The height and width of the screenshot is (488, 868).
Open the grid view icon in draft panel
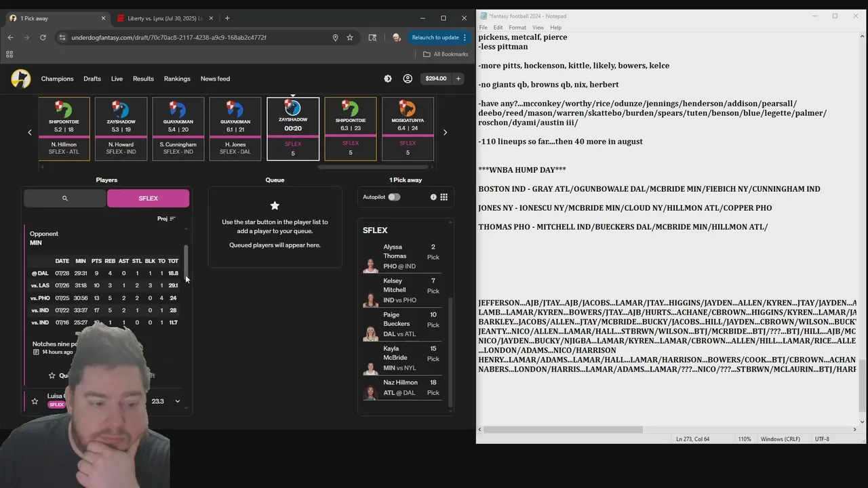coord(444,197)
